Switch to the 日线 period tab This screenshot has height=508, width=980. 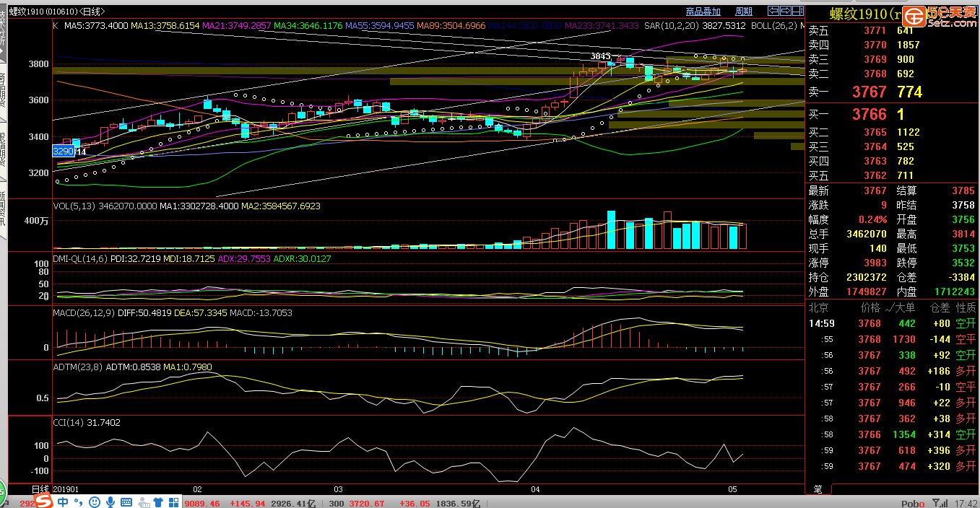pyautogui.click(x=41, y=489)
